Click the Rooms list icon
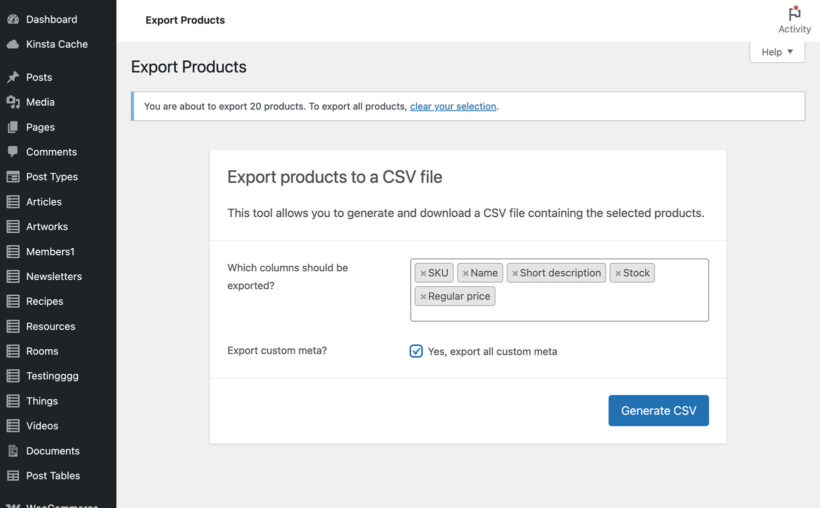Image resolution: width=820 pixels, height=508 pixels. click(13, 351)
